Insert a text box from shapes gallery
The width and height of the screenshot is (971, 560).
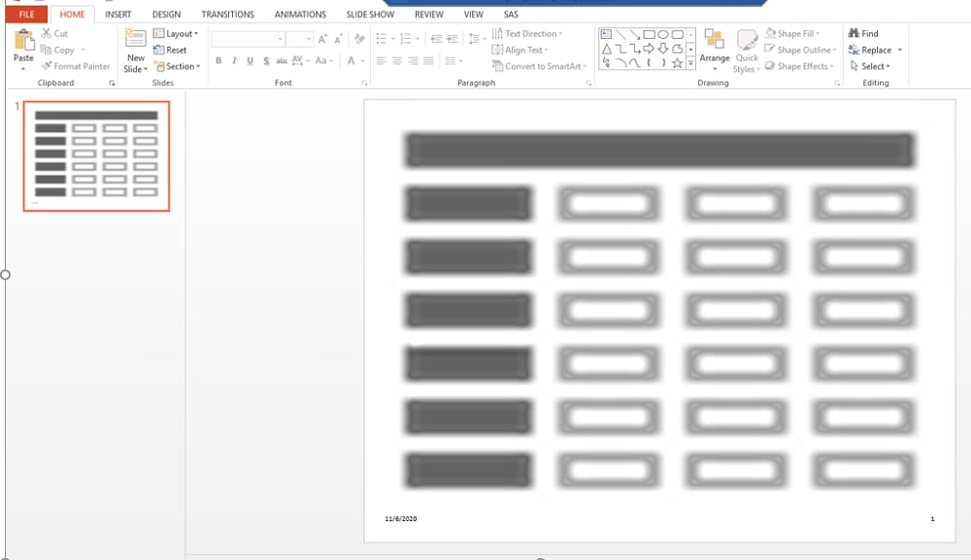[x=607, y=34]
